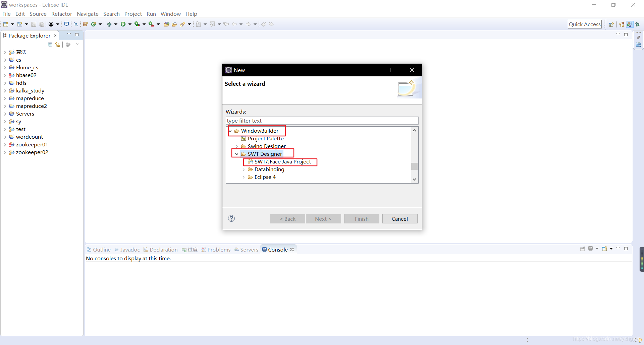Expand the Eclipse 4 tree node
Viewport: 644px width, 345px height.
(244, 177)
